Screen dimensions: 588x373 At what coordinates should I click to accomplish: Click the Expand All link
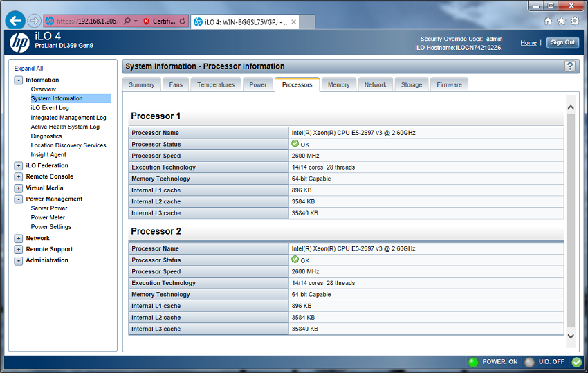[x=28, y=69]
